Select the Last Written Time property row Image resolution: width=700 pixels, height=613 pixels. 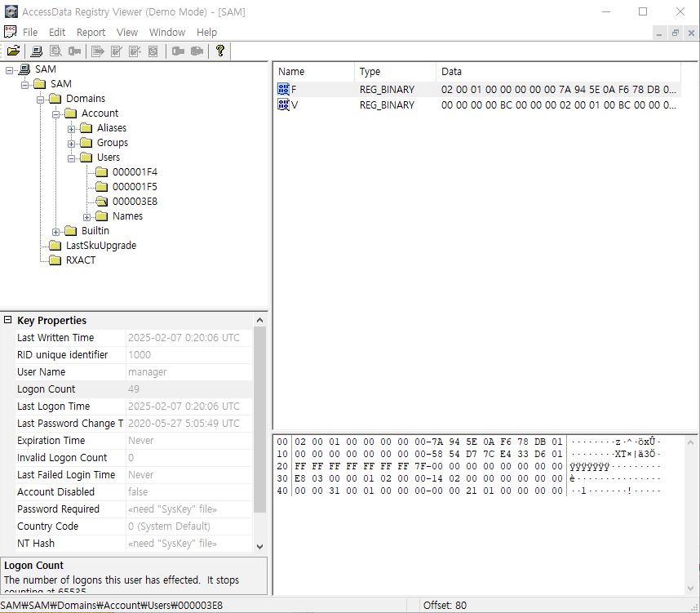(x=134, y=338)
